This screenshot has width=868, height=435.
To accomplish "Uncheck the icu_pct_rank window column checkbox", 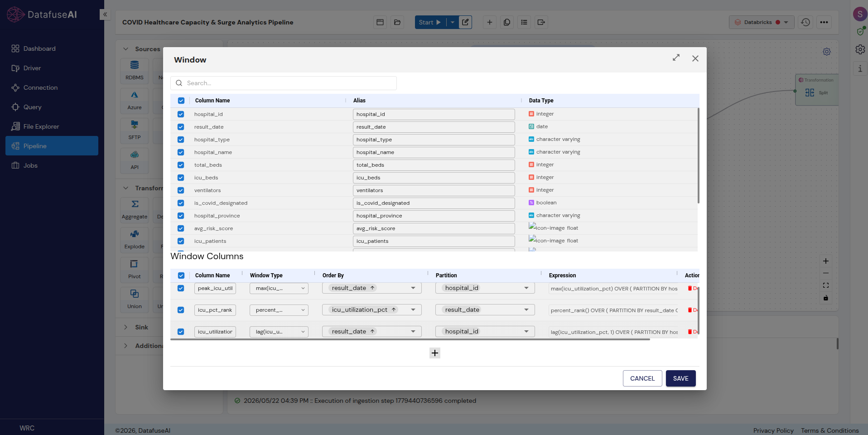I will click(181, 310).
